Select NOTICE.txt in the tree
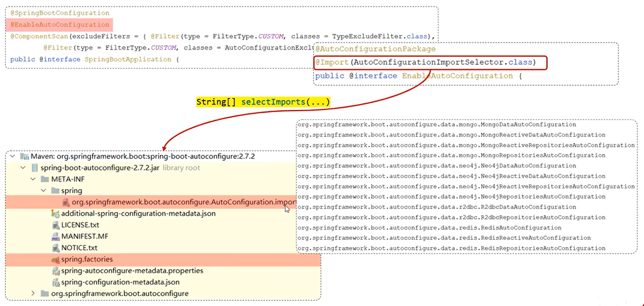 [x=79, y=248]
